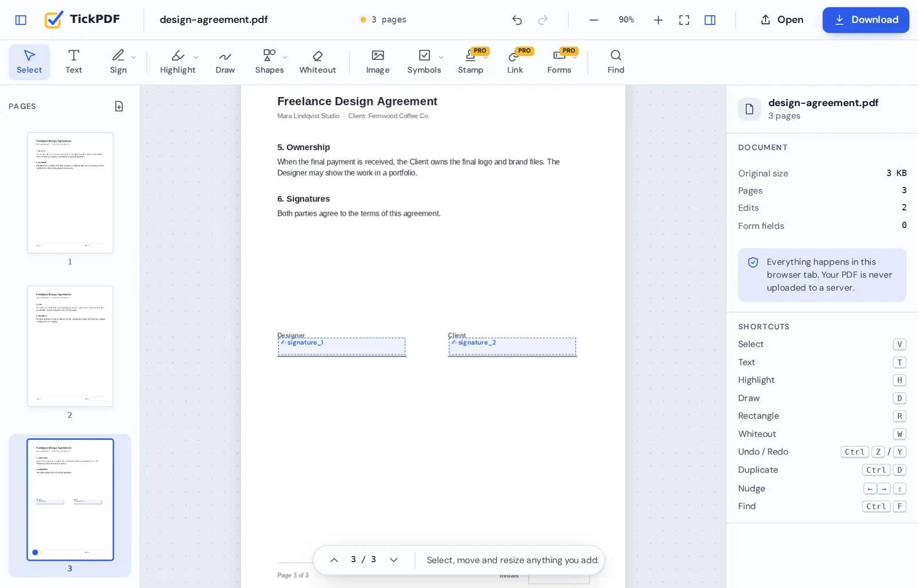This screenshot has width=918, height=588.
Task: Open the Forms PRO tool
Action: 559,62
